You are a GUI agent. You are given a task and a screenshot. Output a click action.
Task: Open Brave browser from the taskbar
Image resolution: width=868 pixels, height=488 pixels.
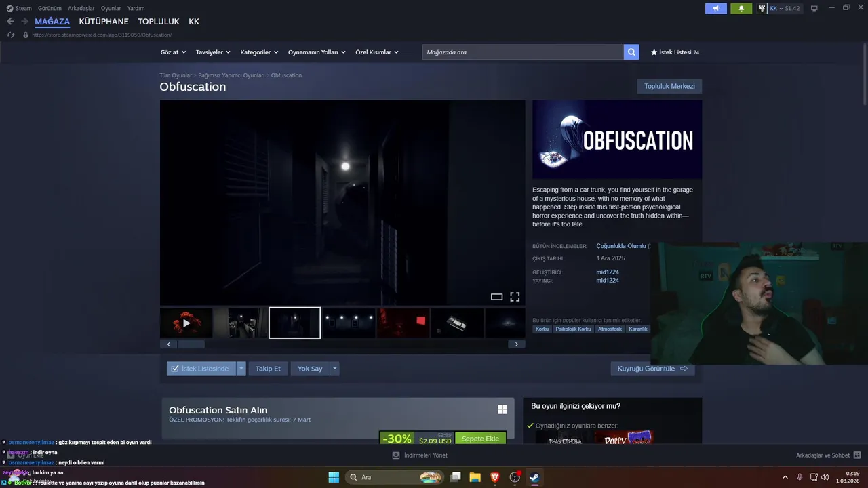pyautogui.click(x=495, y=477)
